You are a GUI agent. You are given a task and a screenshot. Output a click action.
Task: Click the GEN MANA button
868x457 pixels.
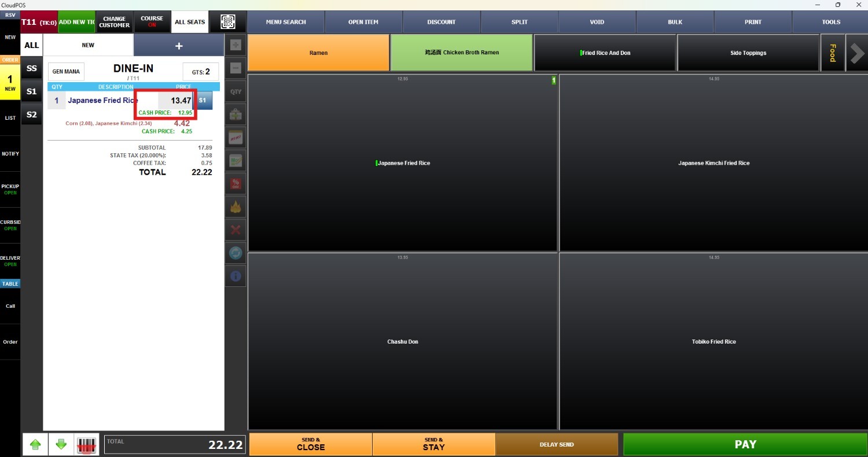click(66, 72)
